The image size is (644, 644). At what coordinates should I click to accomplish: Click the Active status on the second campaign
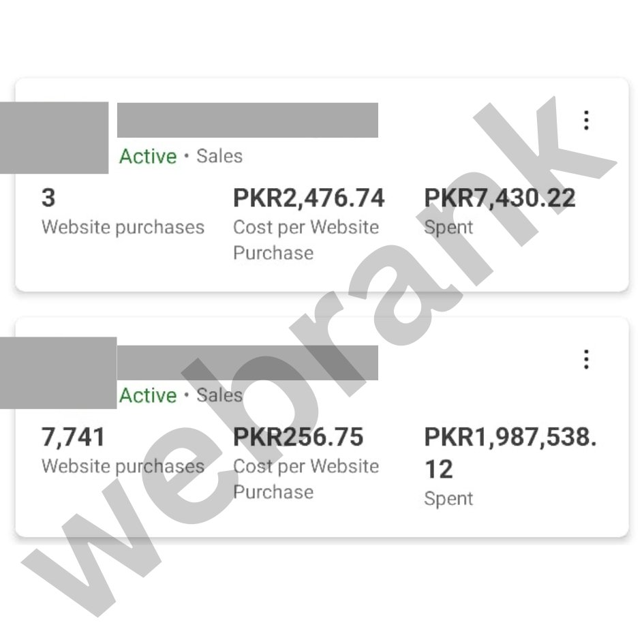coord(148,396)
